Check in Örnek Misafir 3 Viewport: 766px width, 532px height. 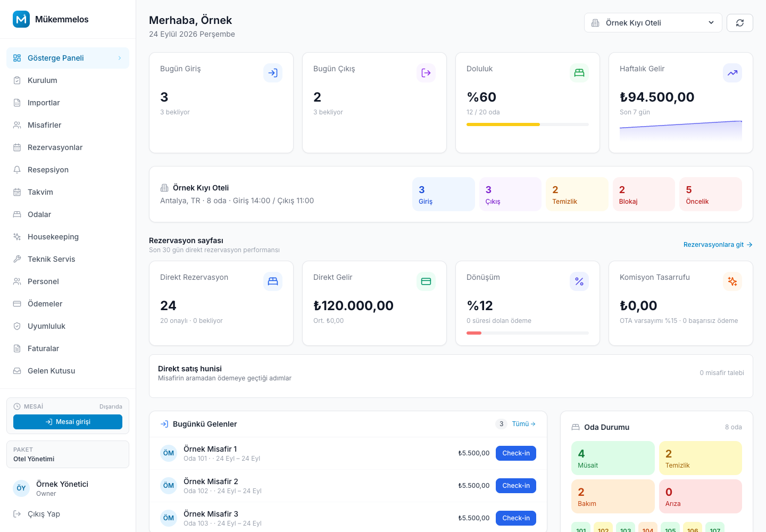pos(516,518)
